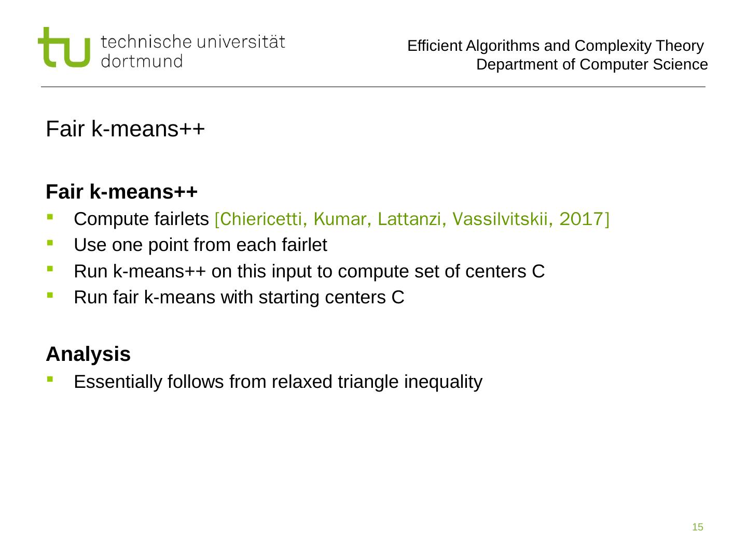This screenshot has width=747, height=560.
Task: Click the bullet before 'Essentially follows'
Action: pyautogui.click(x=50, y=379)
